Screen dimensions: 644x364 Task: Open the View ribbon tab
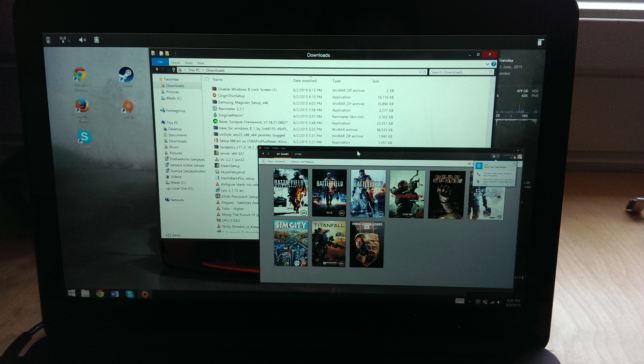[201, 63]
